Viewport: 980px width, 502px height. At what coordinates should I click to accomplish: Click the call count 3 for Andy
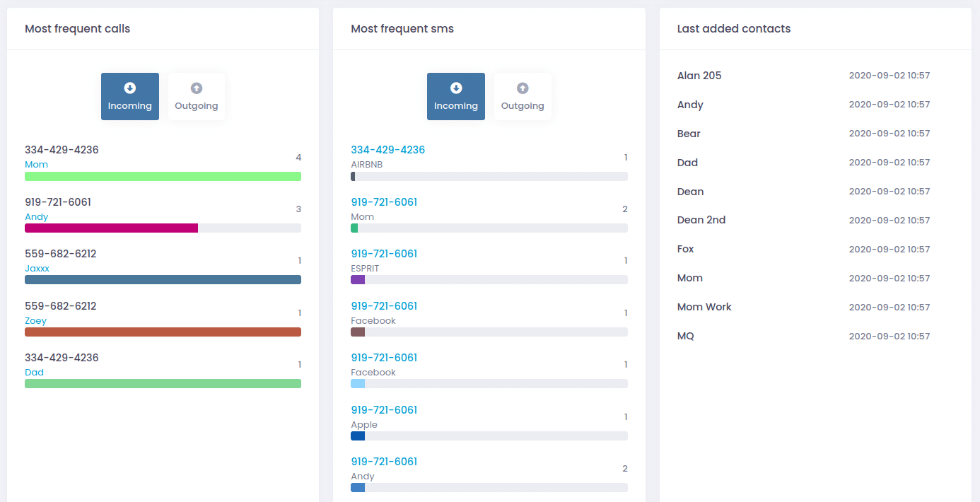[298, 209]
